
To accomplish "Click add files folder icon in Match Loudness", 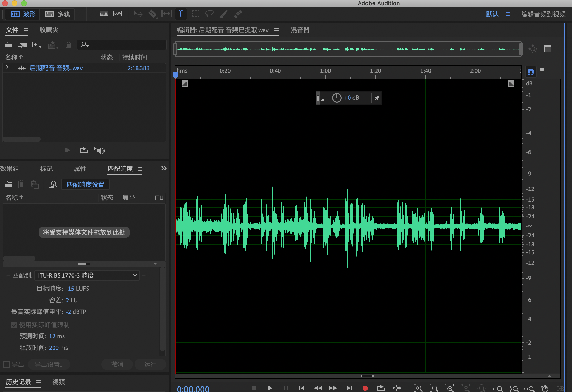I will [8, 184].
